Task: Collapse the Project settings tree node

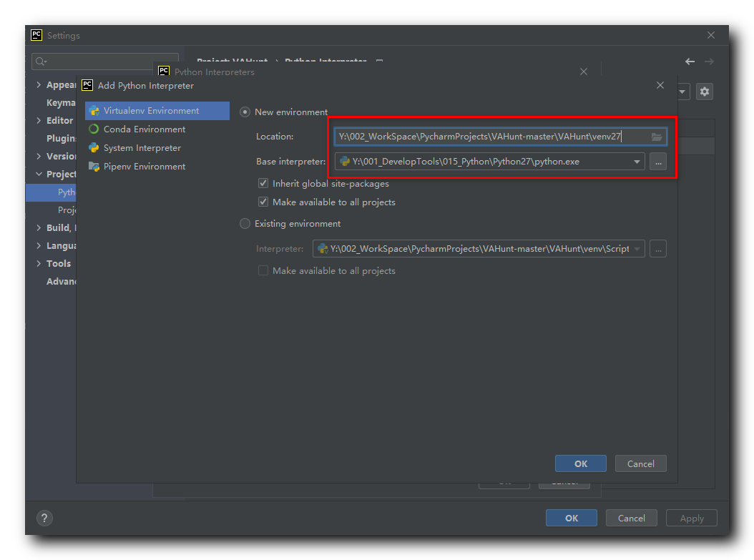Action: coord(39,174)
